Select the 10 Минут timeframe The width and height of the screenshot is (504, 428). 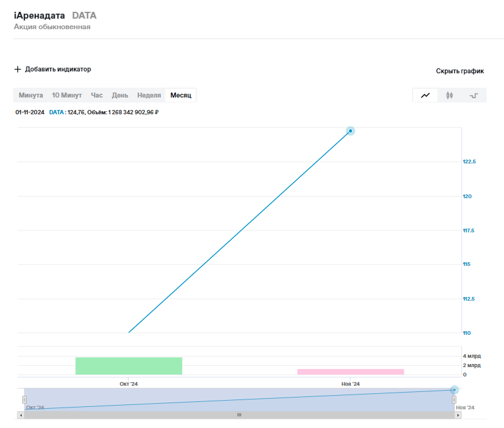pyautogui.click(x=66, y=96)
